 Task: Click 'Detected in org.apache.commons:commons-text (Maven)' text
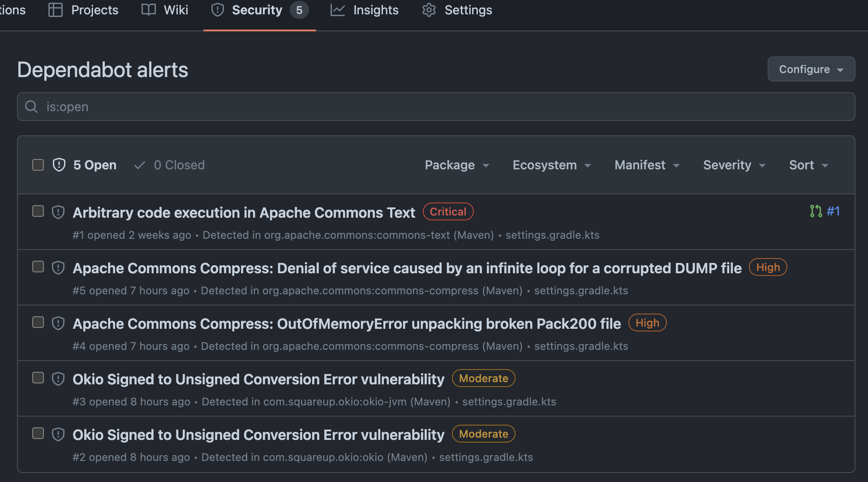point(348,235)
